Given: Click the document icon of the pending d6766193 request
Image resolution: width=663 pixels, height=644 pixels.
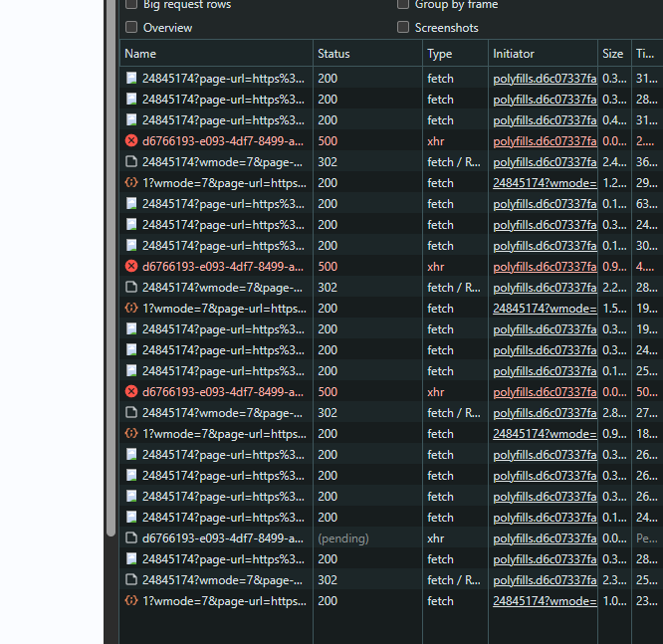Looking at the screenshot, I should point(131,537).
